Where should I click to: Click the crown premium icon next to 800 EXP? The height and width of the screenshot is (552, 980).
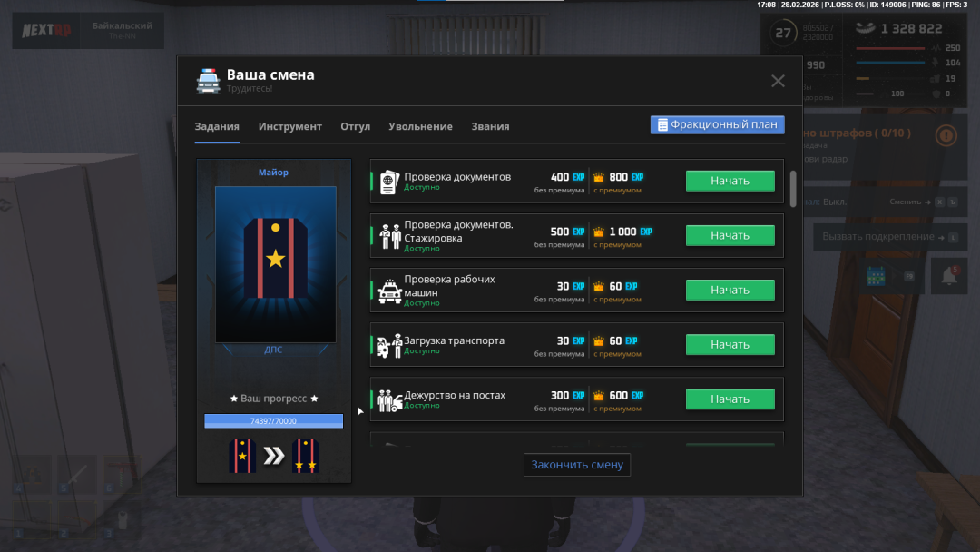pos(599,178)
